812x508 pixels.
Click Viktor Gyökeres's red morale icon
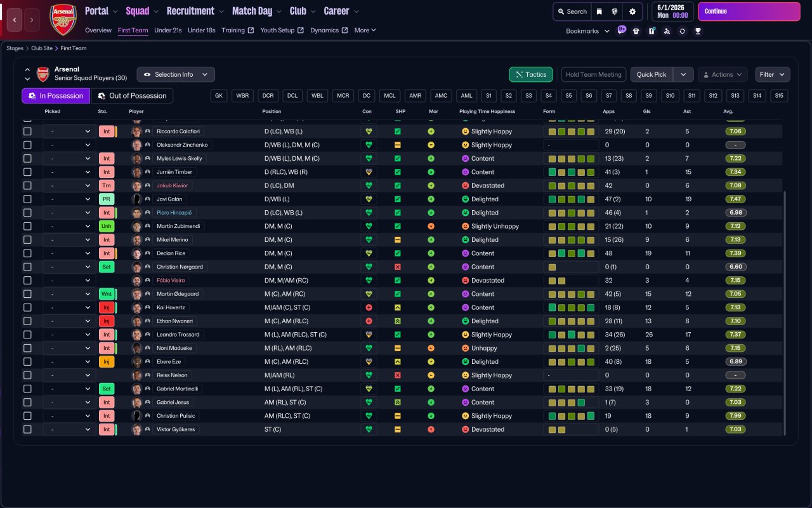(x=431, y=429)
